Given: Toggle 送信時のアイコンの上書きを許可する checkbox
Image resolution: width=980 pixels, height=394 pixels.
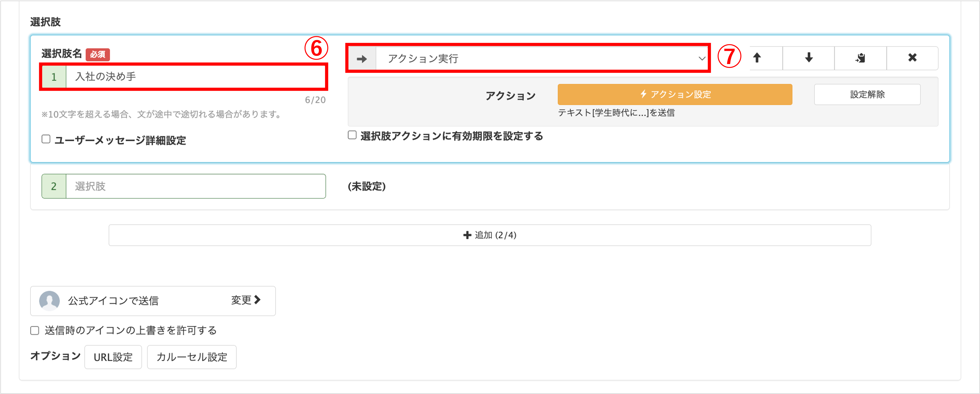Looking at the screenshot, I should tap(35, 330).
